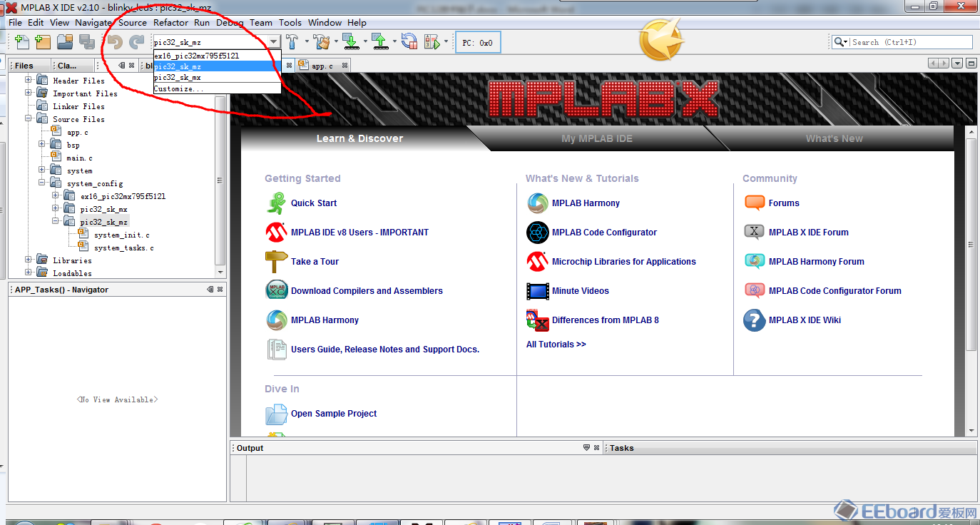The width and height of the screenshot is (980, 525).
Task: Follow the All Tutorials >> link
Action: coord(556,345)
